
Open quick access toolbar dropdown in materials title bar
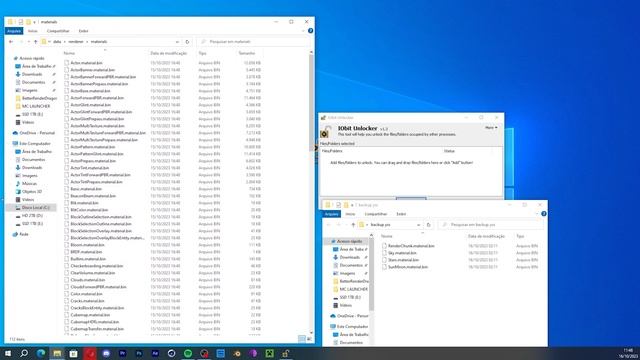click(x=35, y=22)
